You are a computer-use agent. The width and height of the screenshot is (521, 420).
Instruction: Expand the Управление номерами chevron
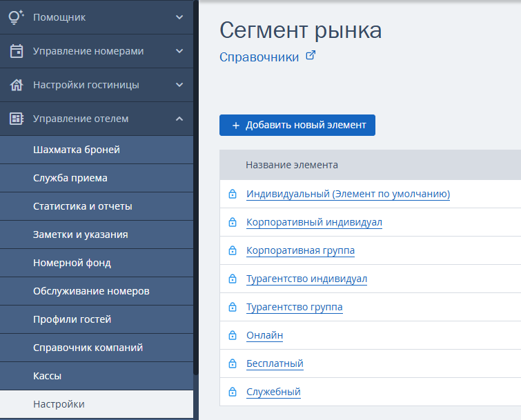pos(179,51)
